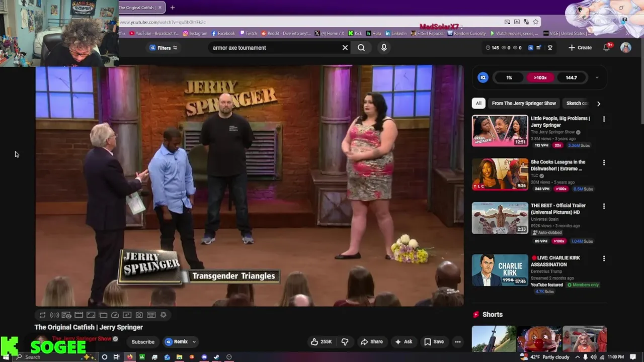
Task: Expand the IQ stats panel chevron
Action: point(597,77)
